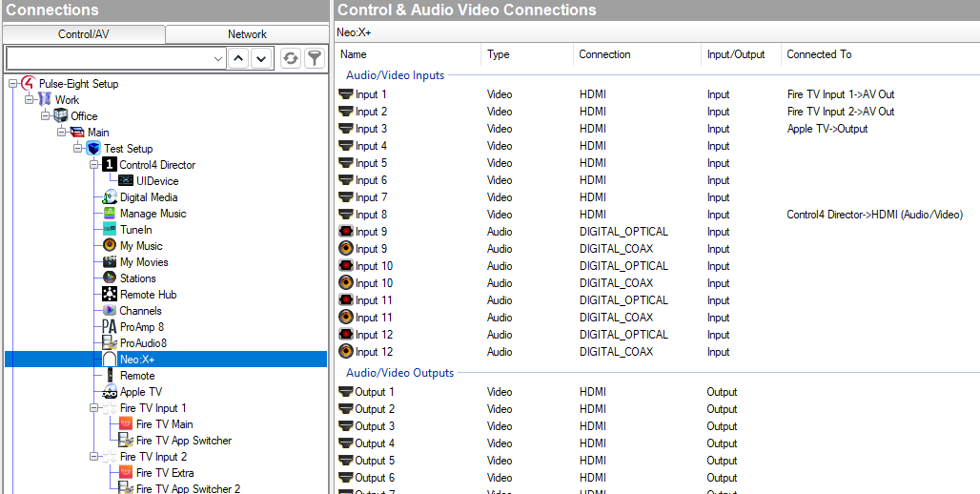Select Fire TV App Switcher 2

(x=188, y=489)
